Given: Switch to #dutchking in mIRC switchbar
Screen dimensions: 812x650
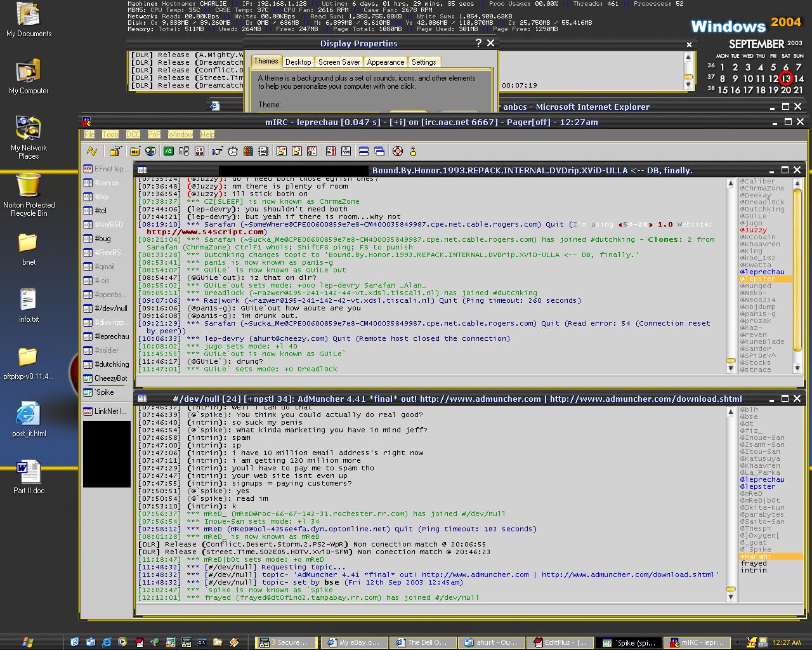Looking at the screenshot, I should [107, 364].
